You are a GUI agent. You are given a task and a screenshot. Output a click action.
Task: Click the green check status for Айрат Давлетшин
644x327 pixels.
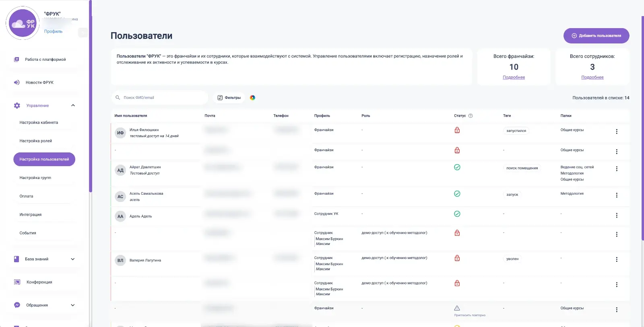[457, 167]
